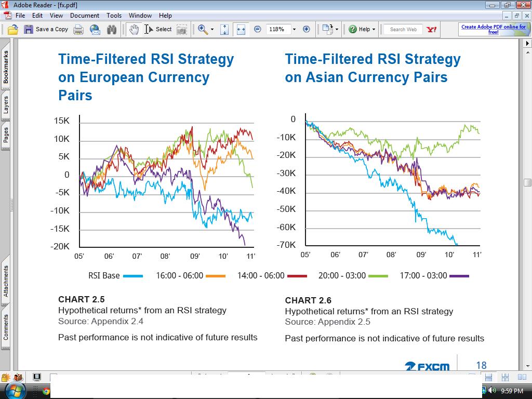
Task: Click the binoculars Search icon
Action: [112, 30]
